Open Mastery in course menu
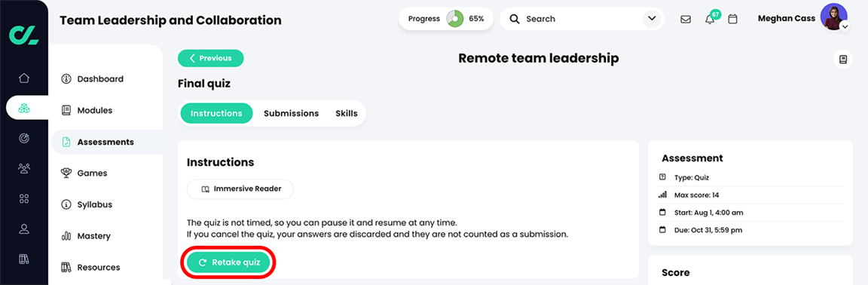Viewport: 868px width, 285px height. [86, 236]
